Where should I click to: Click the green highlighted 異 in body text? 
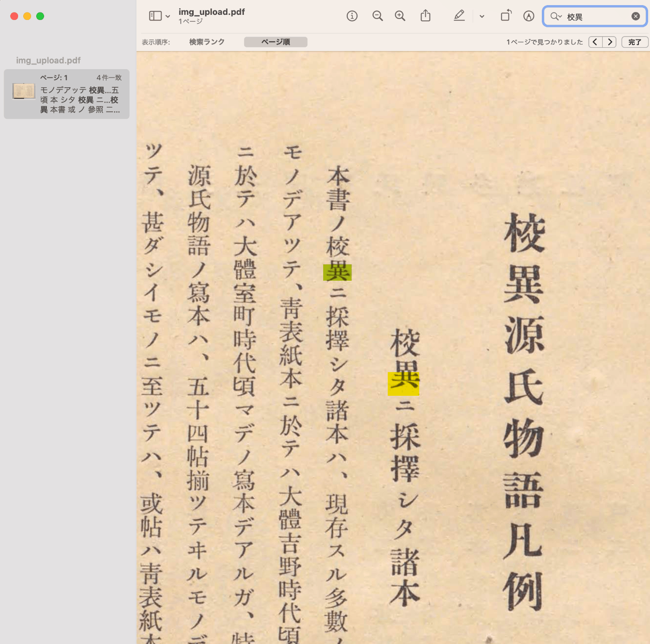click(338, 272)
